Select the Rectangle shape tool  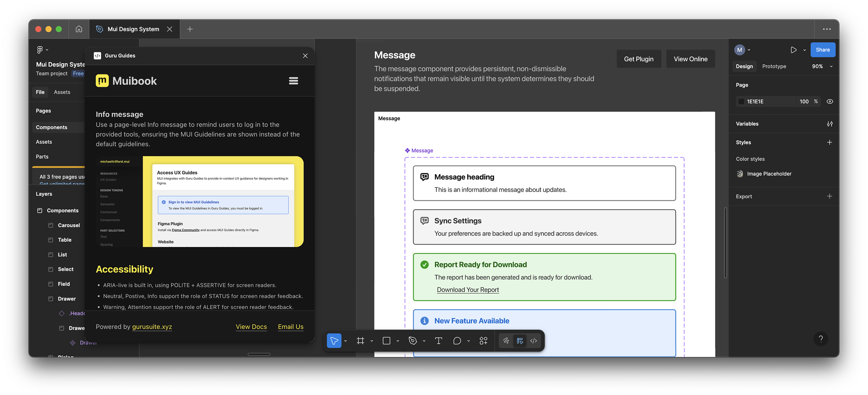386,341
